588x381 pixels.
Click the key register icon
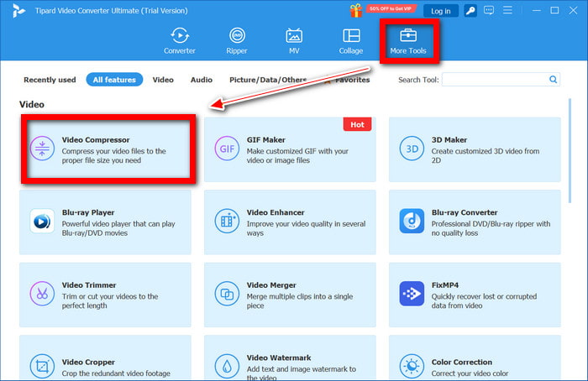coord(471,10)
